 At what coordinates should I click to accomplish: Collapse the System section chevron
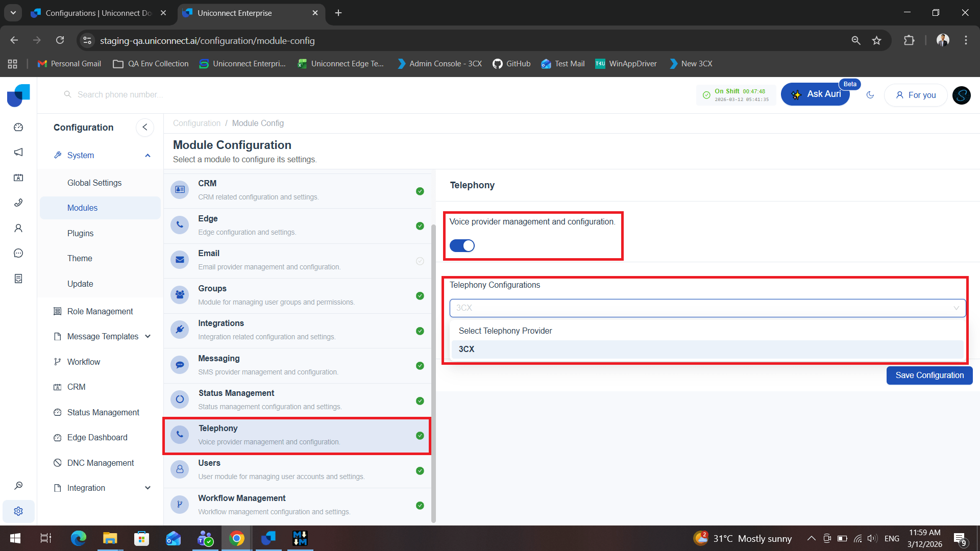148,156
